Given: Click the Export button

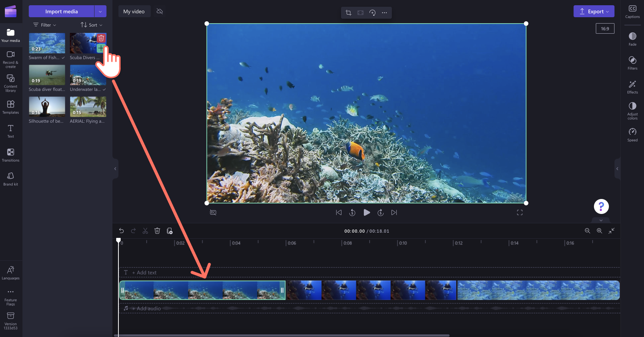Looking at the screenshot, I should [594, 11].
